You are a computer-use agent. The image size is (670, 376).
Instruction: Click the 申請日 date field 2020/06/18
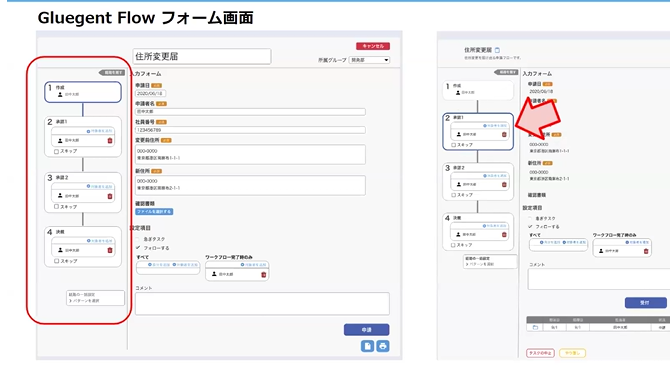150,93
